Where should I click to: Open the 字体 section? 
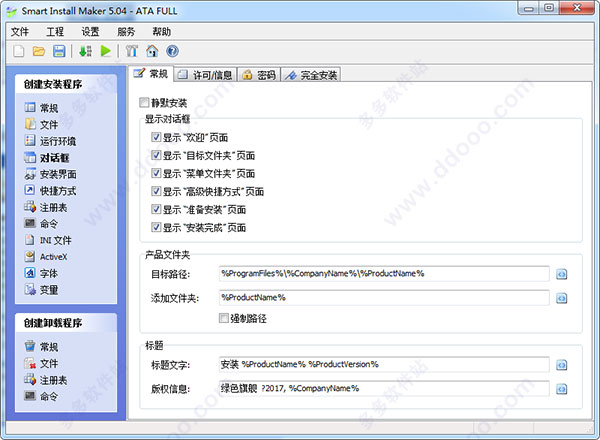tap(41, 273)
